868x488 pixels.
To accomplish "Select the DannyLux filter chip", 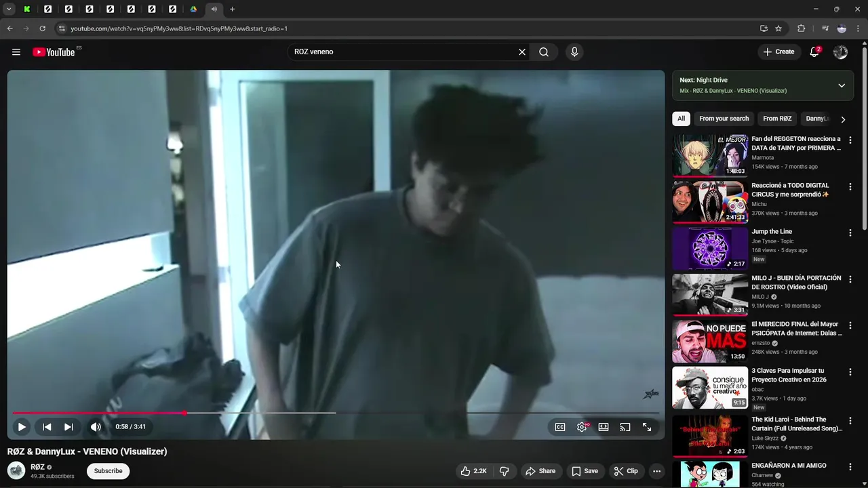I will coord(816,119).
